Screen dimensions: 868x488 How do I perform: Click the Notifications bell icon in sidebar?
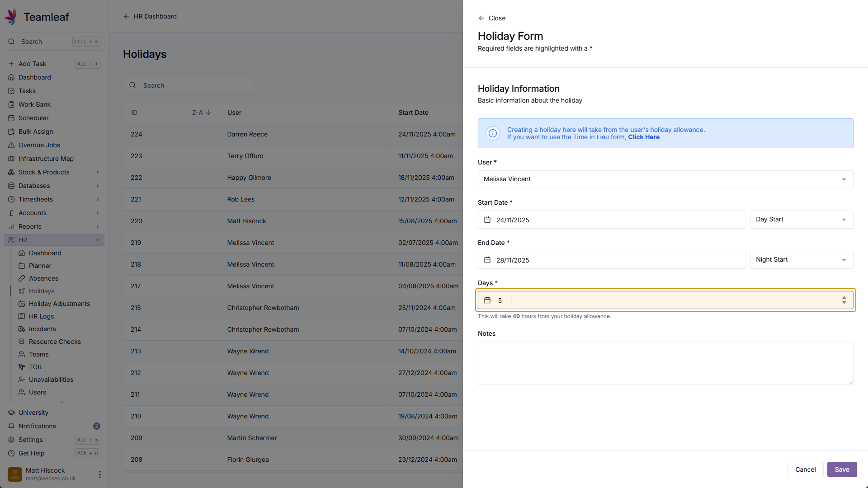tap(11, 426)
